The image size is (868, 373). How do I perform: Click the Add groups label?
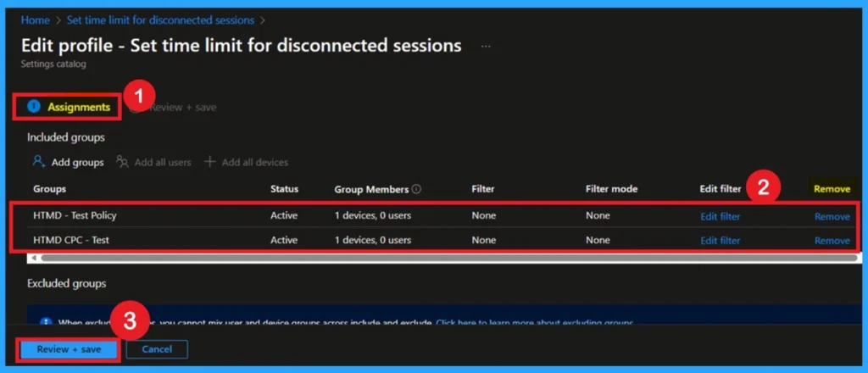77,162
